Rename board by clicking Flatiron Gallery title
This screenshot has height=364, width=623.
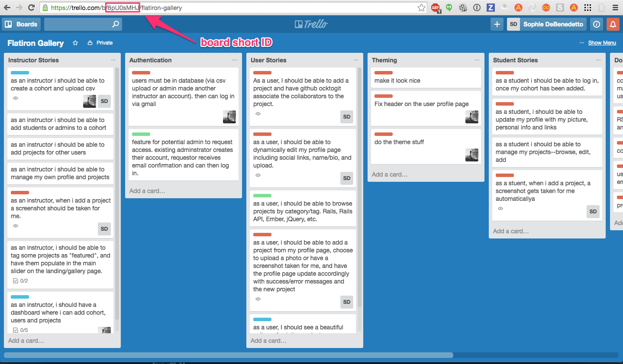[x=36, y=43]
